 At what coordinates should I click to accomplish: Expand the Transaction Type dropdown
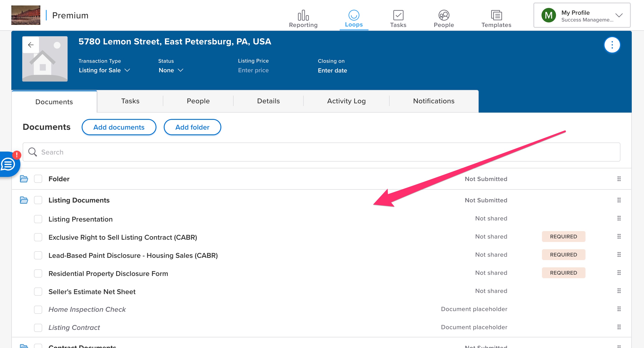tap(104, 70)
